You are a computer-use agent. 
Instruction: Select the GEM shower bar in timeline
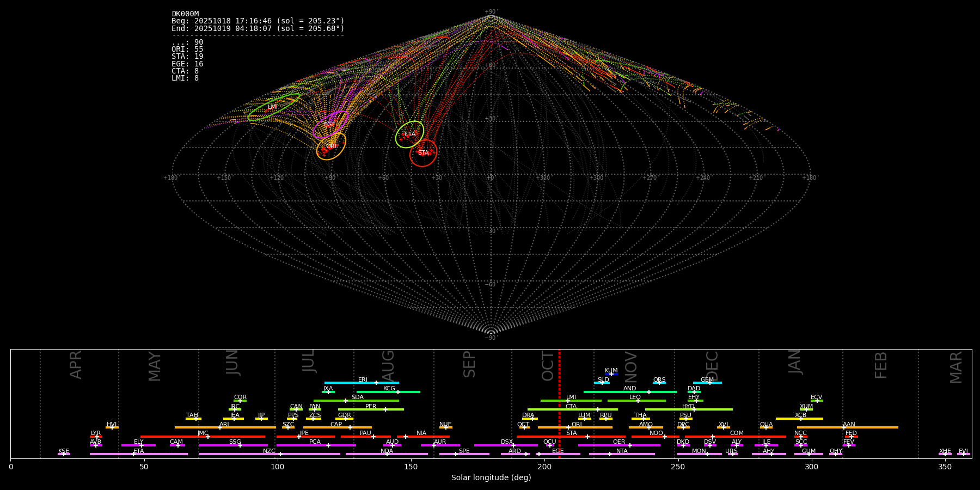click(707, 383)
